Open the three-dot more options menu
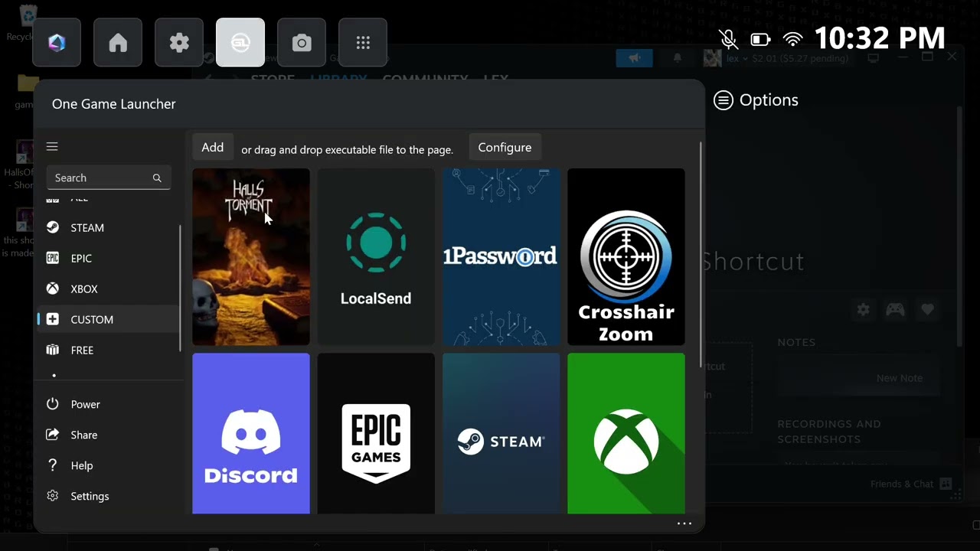 click(684, 524)
